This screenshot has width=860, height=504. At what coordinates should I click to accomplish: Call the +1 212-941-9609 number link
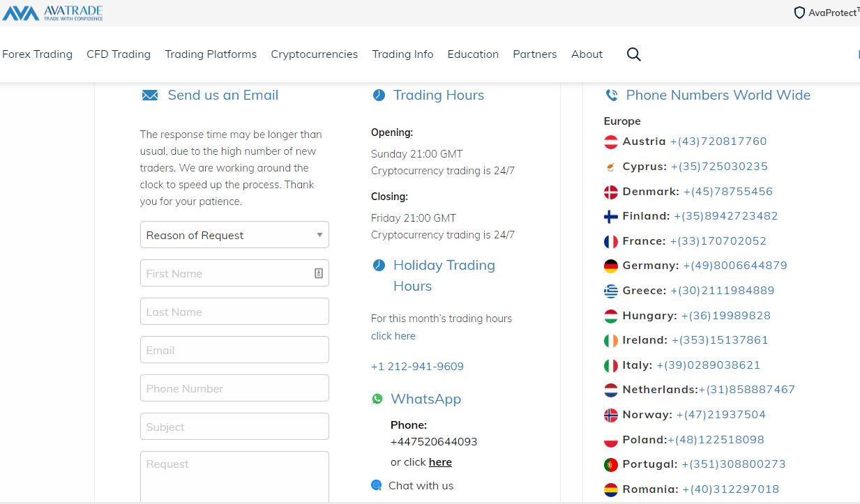[x=417, y=367]
